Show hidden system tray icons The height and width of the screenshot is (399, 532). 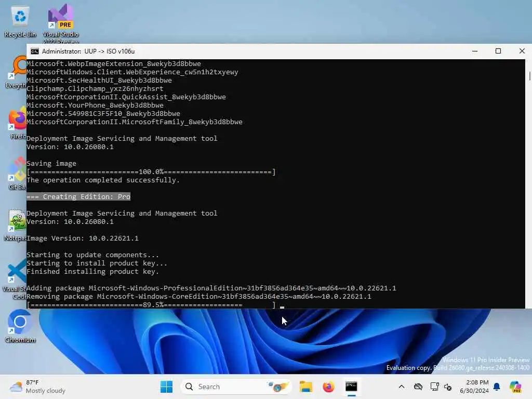click(x=402, y=387)
